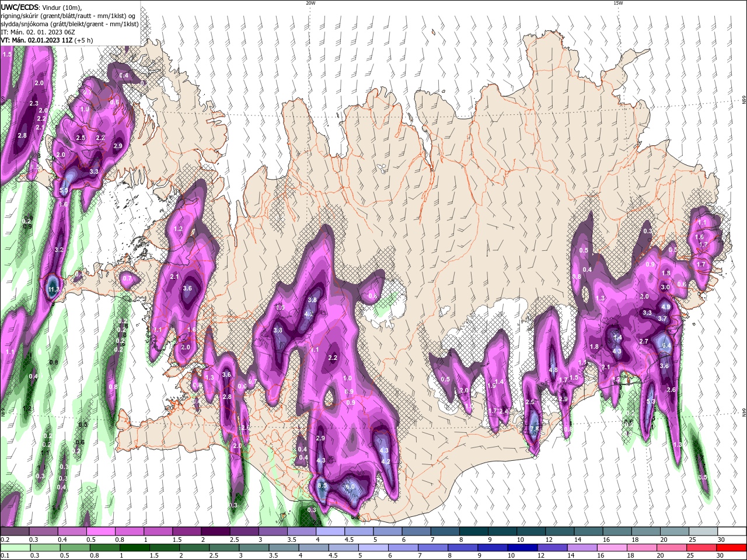Select the greyish mauve 0.2 swatch in snow legend

point(16,531)
